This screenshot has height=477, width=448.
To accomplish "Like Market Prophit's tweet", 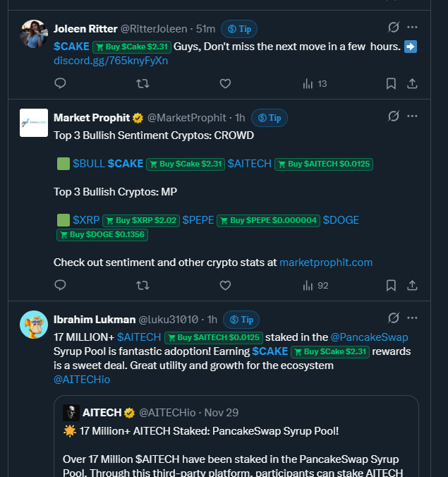I will point(225,285).
